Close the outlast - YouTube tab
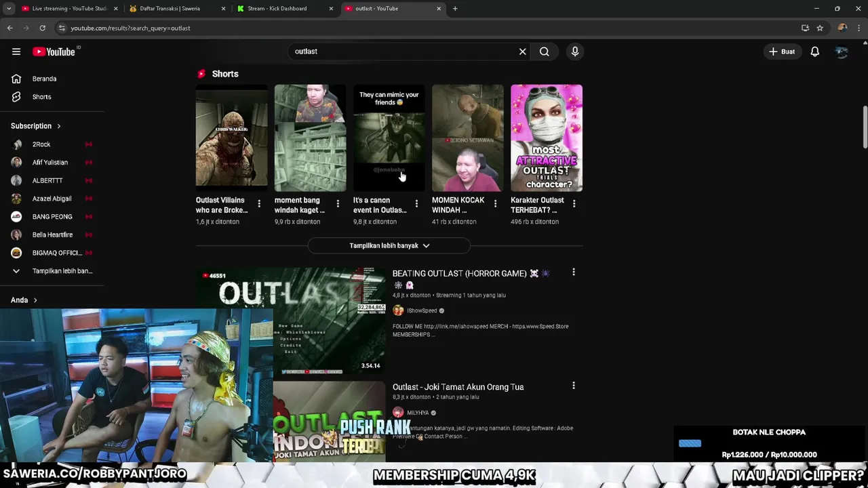868x488 pixels. [439, 9]
